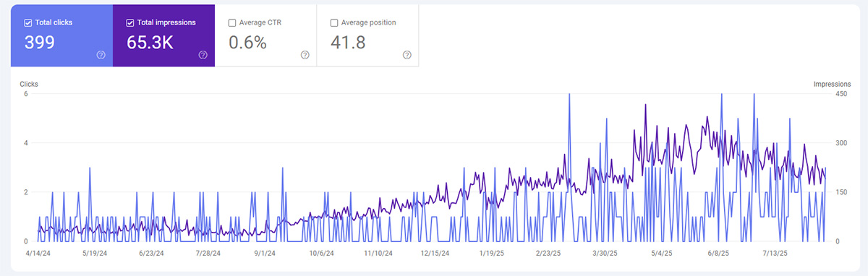Viewport: 868px width, 276px height.
Task: Click the 2/23/25 date label
Action: pyautogui.click(x=548, y=254)
